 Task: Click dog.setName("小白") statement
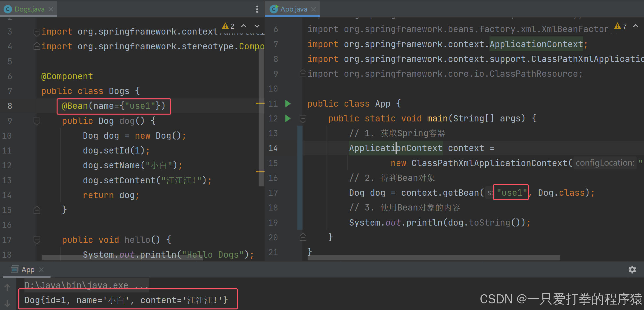coord(133,166)
